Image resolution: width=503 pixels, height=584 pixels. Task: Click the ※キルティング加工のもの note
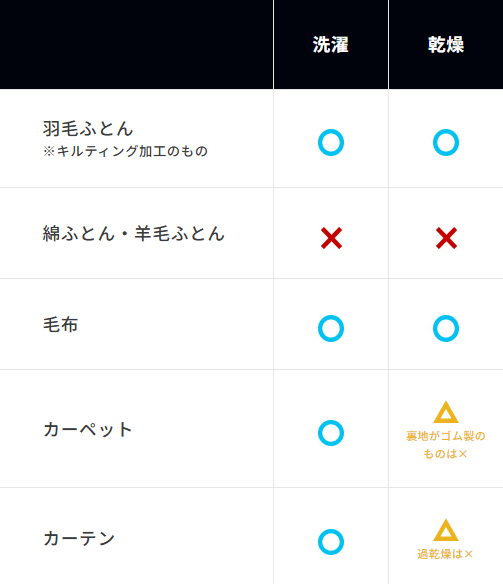pos(125,151)
